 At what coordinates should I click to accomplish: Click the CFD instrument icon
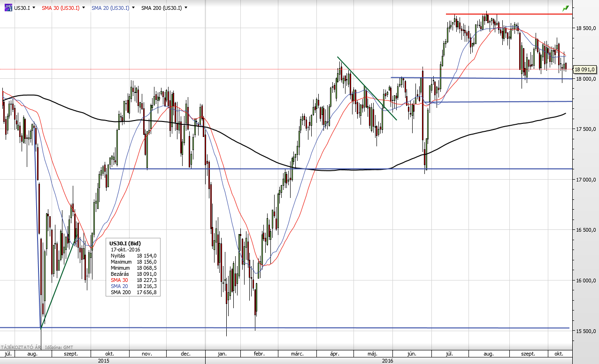[8, 8]
